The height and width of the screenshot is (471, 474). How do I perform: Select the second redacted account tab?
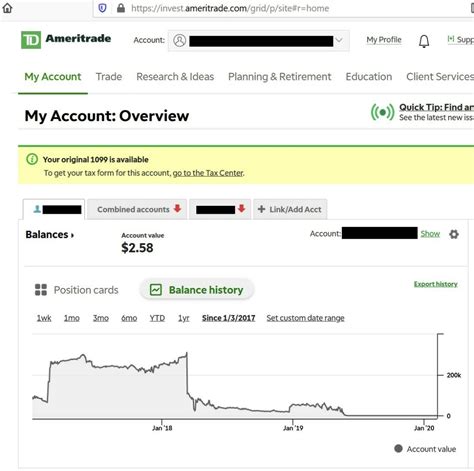(x=220, y=209)
